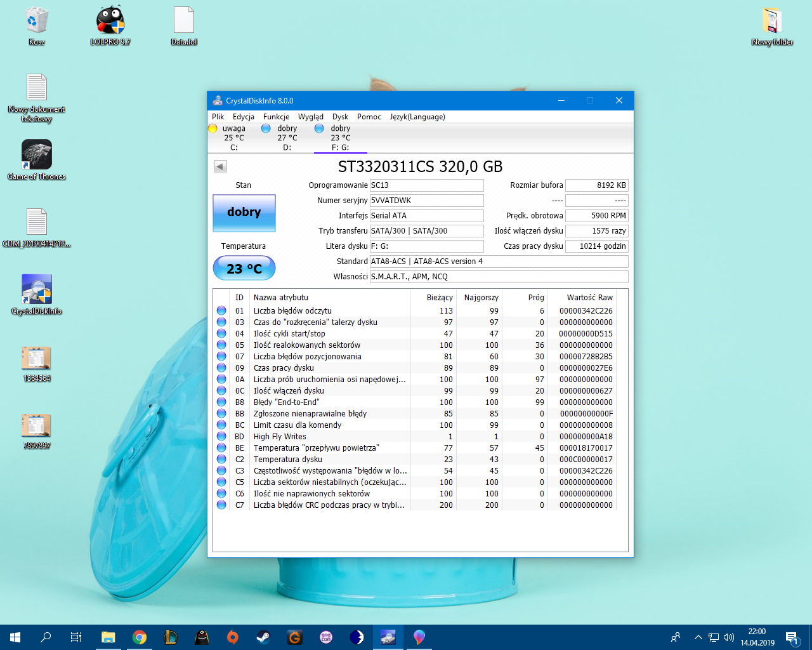Open Task View on the taskbar
The image size is (812, 650).
(x=76, y=637)
